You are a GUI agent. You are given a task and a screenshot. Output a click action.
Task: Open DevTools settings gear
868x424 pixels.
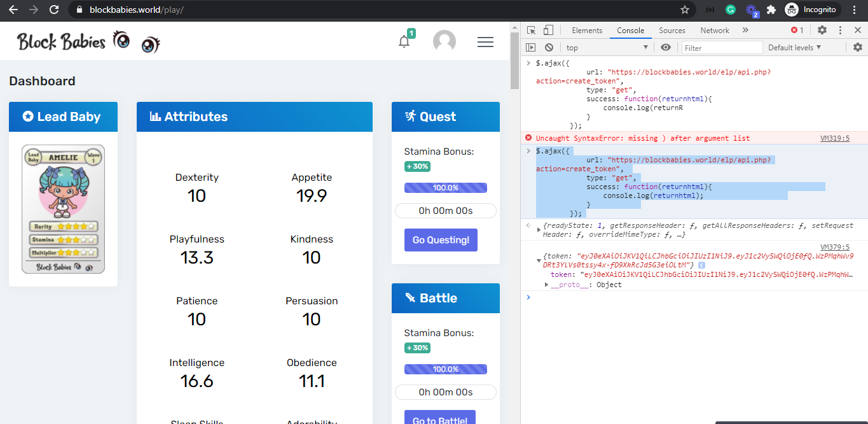click(822, 30)
